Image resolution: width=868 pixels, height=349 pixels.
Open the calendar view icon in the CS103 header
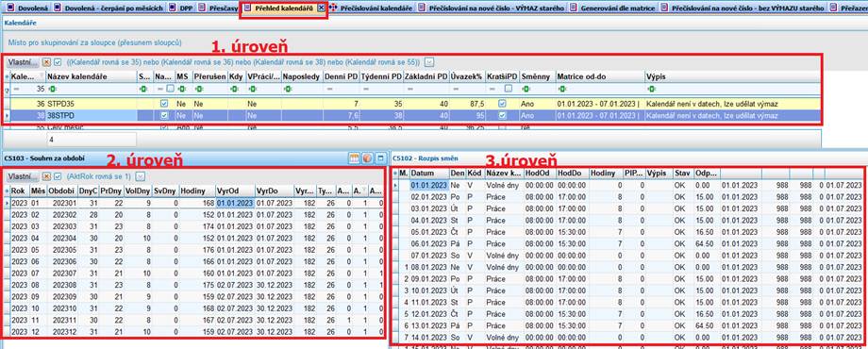coord(355,158)
